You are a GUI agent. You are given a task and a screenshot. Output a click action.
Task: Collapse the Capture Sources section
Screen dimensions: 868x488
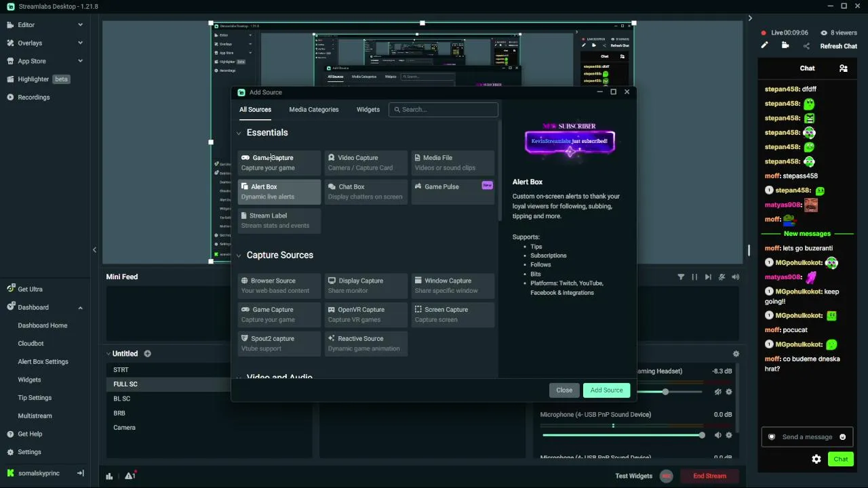(239, 256)
